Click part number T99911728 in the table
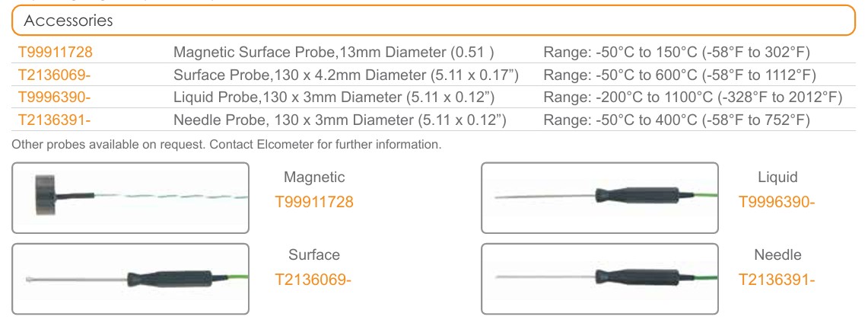868x320 pixels. coord(55,53)
